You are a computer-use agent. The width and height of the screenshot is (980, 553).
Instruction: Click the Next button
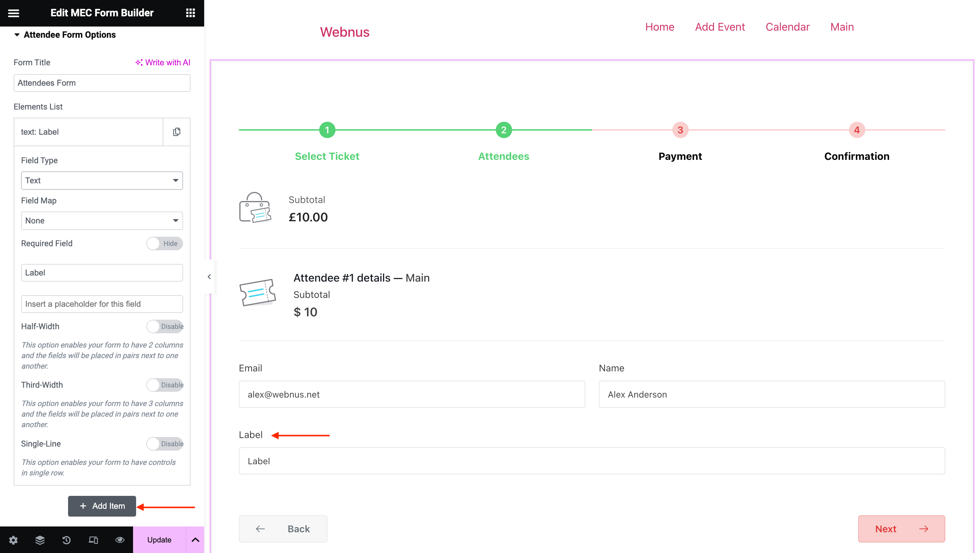coord(901,529)
